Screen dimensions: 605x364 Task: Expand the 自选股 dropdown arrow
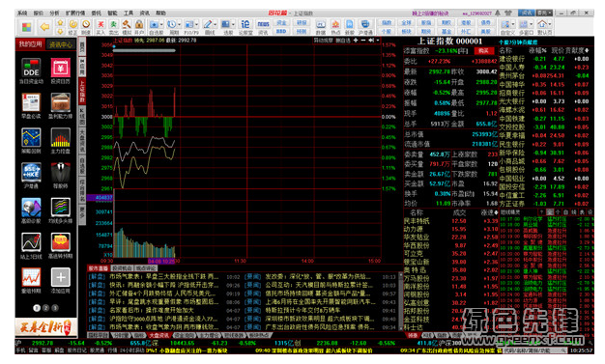(161, 24)
